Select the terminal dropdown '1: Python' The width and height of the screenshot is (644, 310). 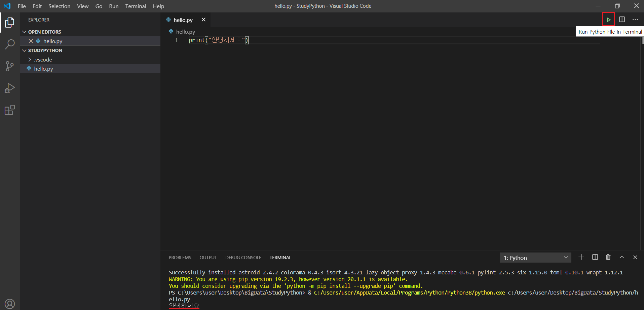click(535, 258)
